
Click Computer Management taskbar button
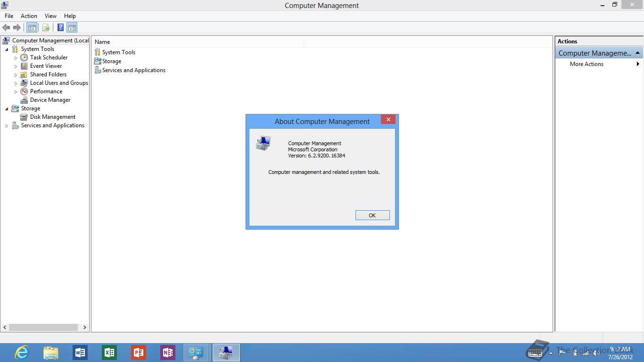pyautogui.click(x=226, y=353)
